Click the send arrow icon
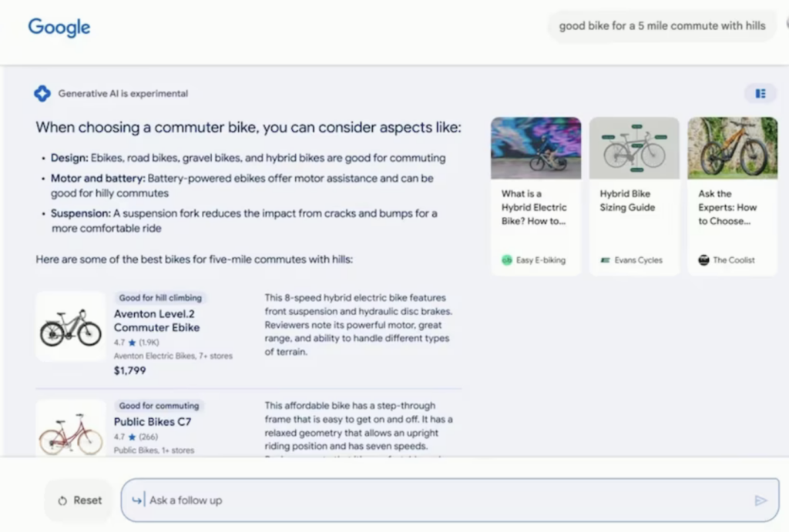This screenshot has height=532, width=789. tap(760, 500)
